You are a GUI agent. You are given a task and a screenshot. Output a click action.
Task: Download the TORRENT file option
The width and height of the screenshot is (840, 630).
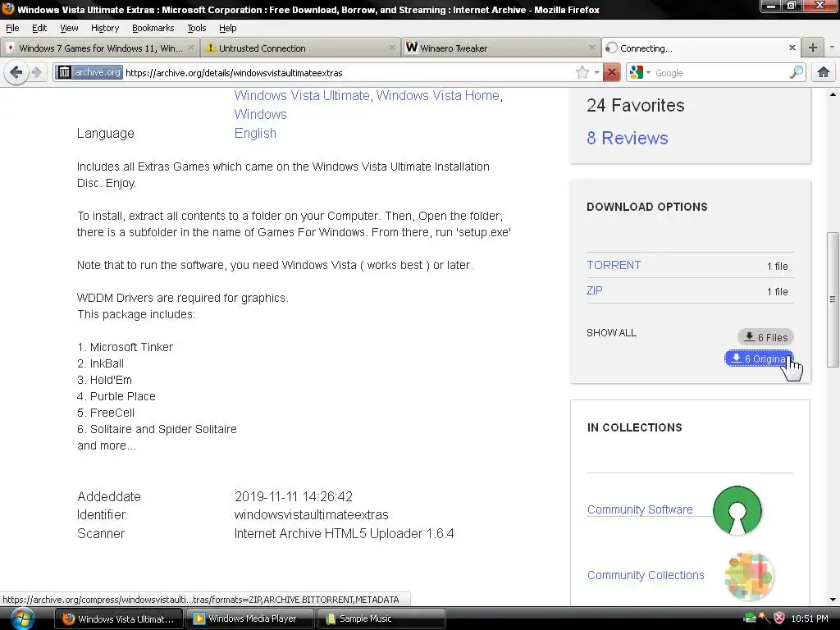(x=614, y=265)
